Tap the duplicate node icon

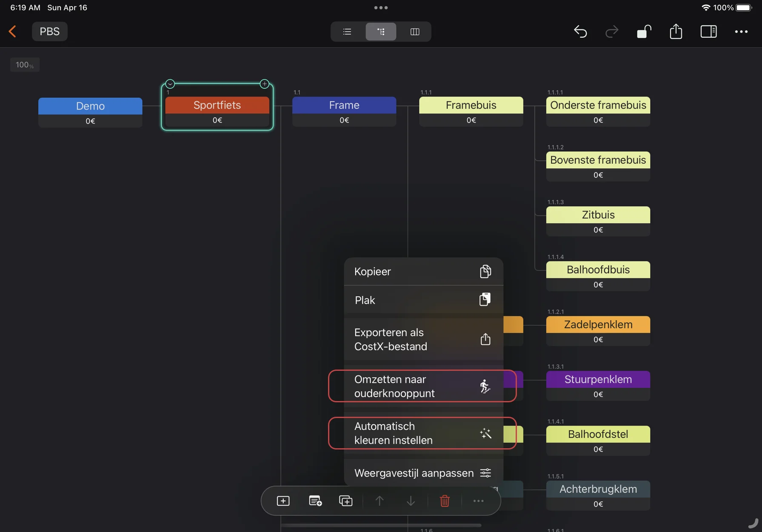tap(345, 501)
